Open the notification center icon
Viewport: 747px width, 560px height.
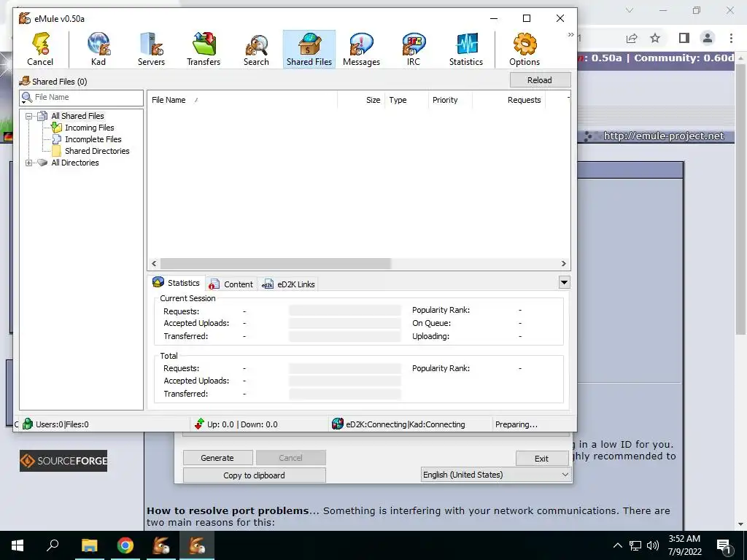[x=723, y=545]
